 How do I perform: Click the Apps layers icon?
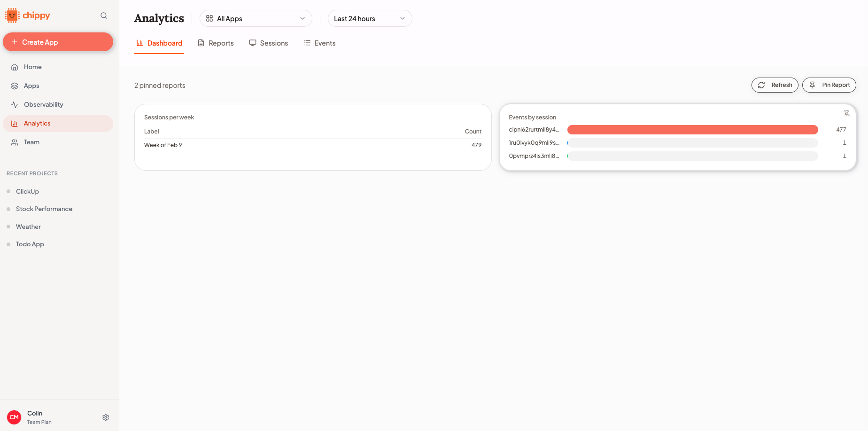pyautogui.click(x=15, y=86)
